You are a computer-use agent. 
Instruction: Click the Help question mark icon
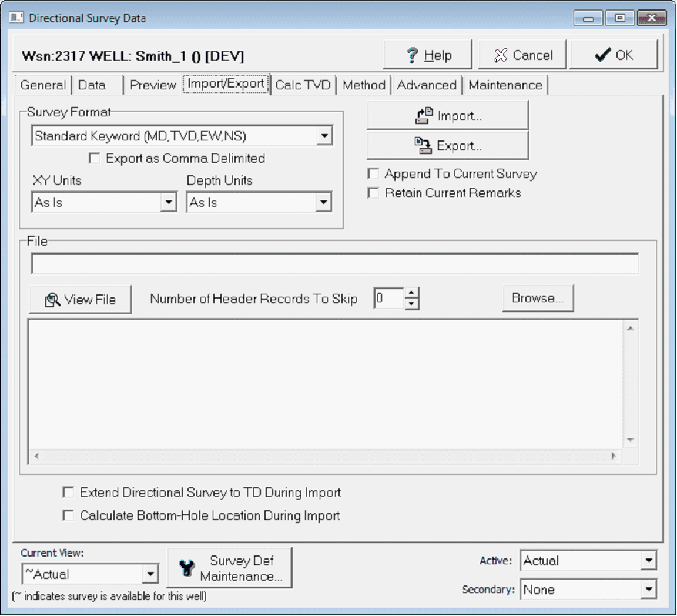pos(413,55)
